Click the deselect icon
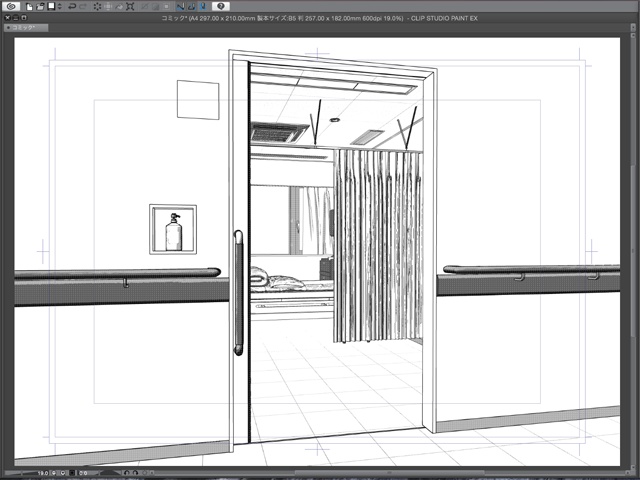Viewport: 640px width, 480px height. click(144, 7)
